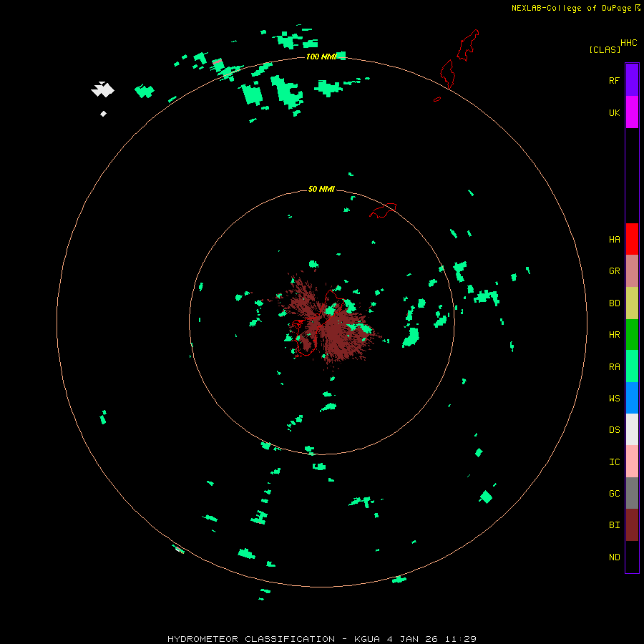Click the IC legend label
The height and width of the screenshot is (644, 644).
(614, 462)
